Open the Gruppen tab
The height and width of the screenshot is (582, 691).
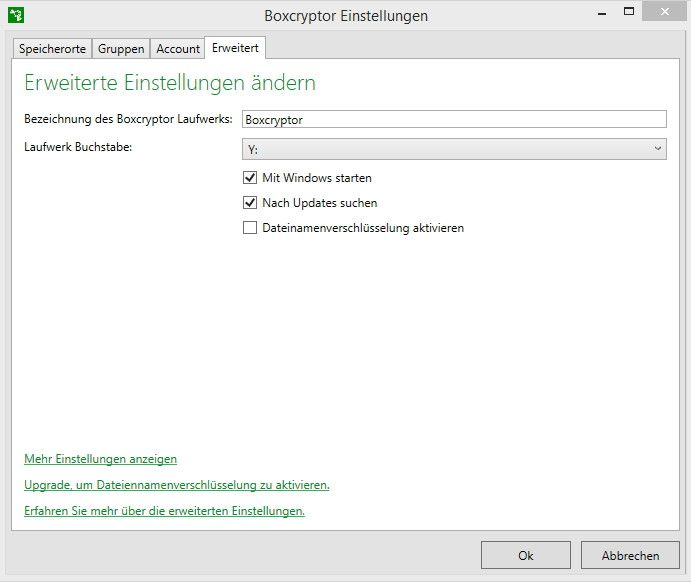coord(121,48)
